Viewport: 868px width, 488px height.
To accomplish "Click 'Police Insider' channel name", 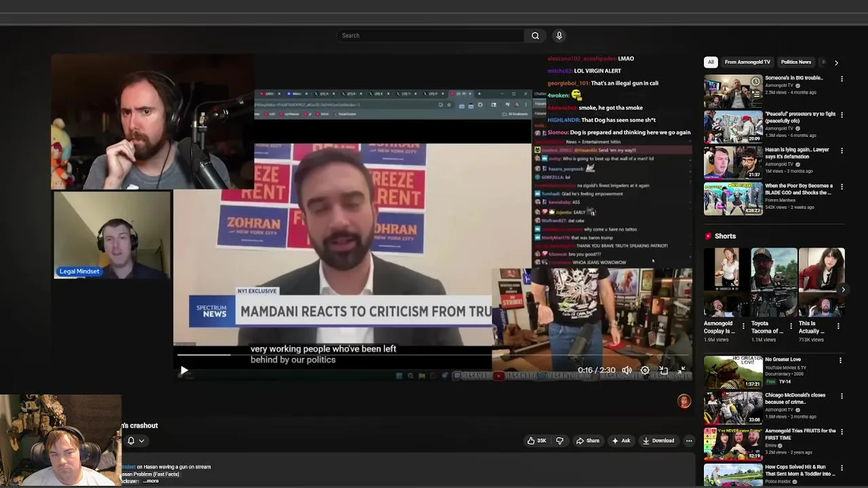I will click(778, 482).
